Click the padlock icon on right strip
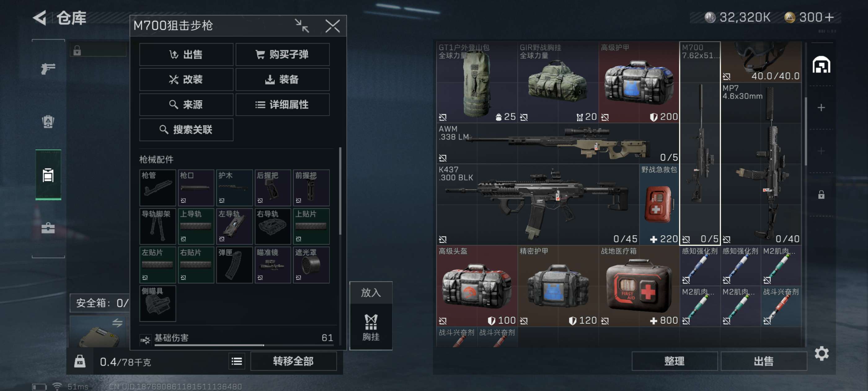Viewport: 868px width, 391px height. coord(821,195)
